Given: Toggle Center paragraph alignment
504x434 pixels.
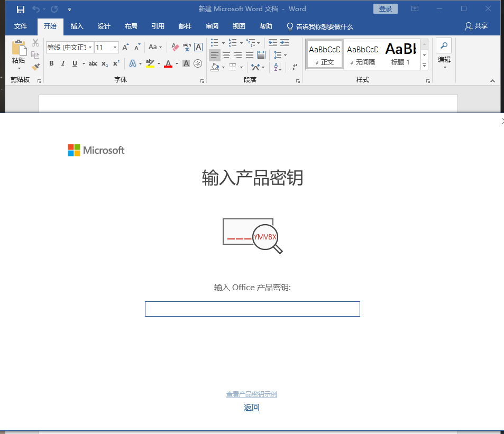Looking at the screenshot, I should coord(226,55).
